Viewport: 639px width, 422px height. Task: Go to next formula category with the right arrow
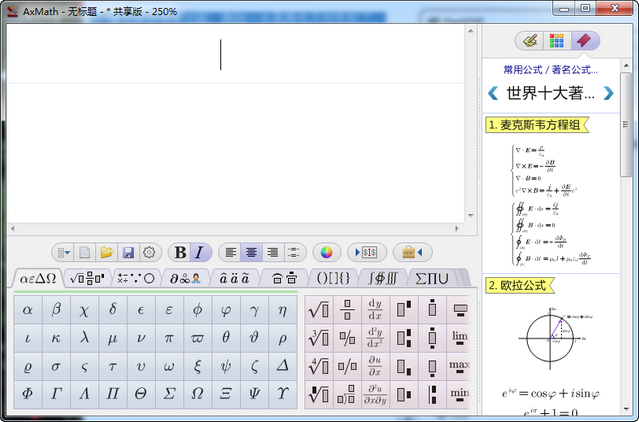pyautogui.click(x=608, y=93)
